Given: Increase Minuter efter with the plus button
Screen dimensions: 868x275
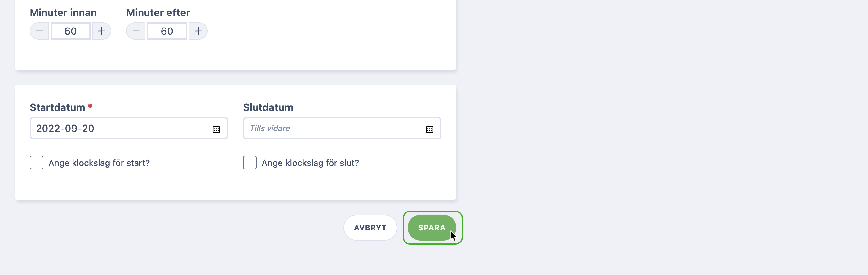Looking at the screenshot, I should (198, 31).
